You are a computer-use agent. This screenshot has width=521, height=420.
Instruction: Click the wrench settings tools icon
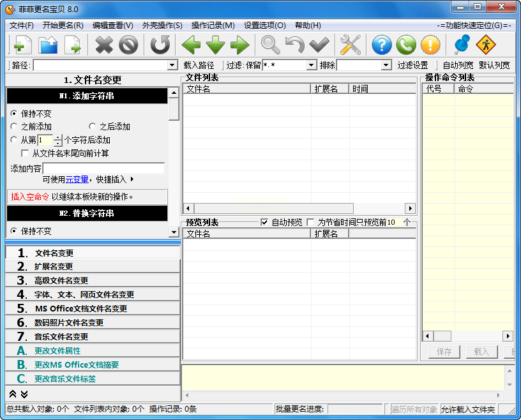pos(350,45)
